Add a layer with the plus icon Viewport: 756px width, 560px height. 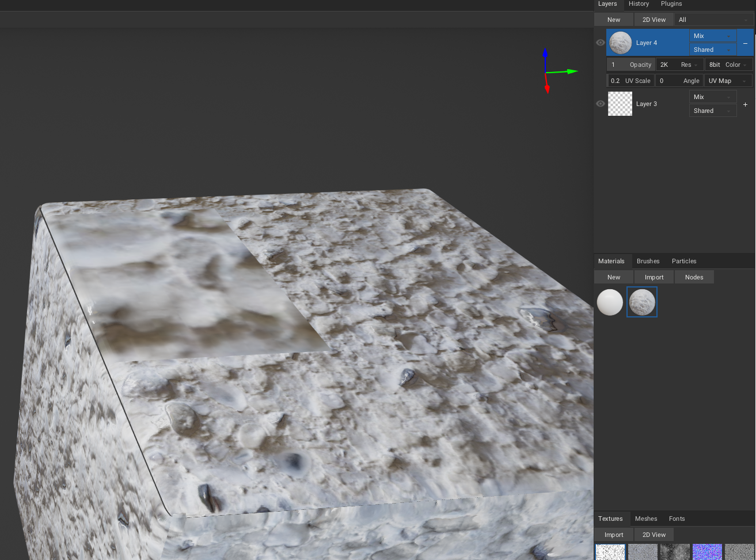click(x=745, y=104)
